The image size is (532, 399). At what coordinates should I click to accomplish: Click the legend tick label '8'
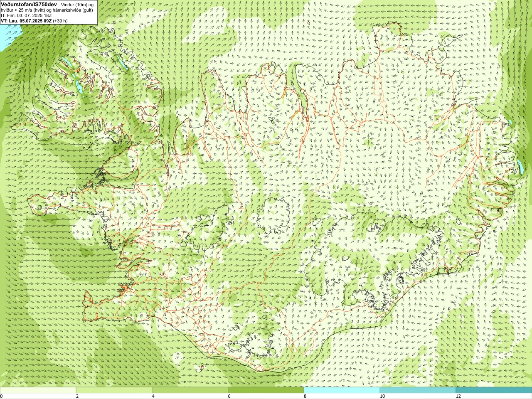pyautogui.click(x=305, y=396)
